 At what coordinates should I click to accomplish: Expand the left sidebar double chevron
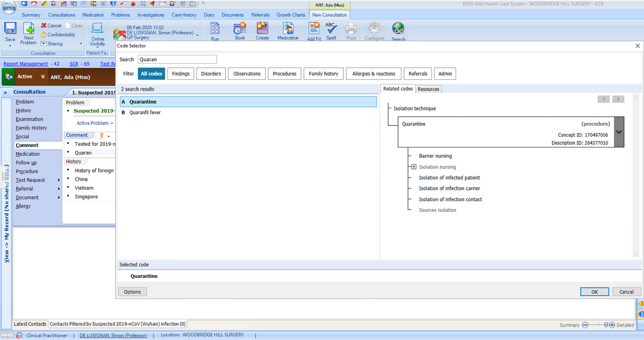coord(5,92)
